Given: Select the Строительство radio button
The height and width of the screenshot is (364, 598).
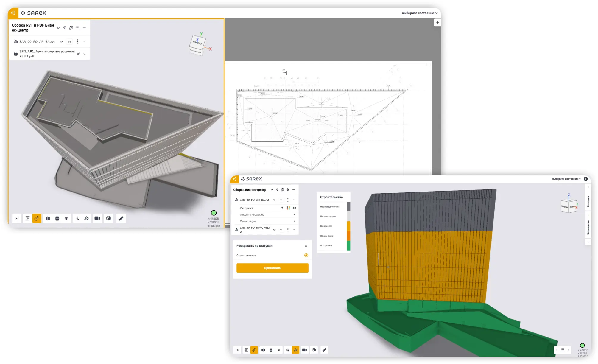Looking at the screenshot, I should click(x=306, y=255).
